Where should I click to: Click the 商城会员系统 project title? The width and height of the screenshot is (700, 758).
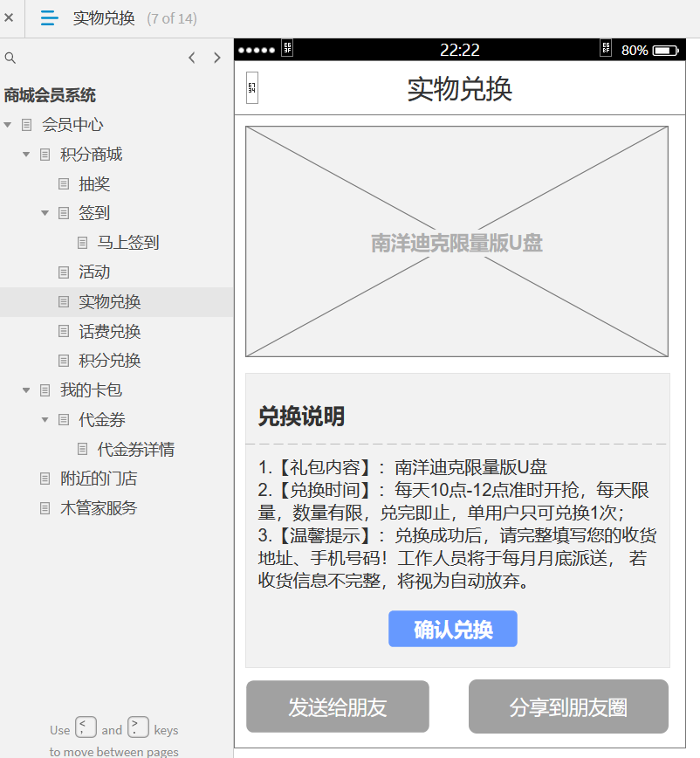pos(50,95)
